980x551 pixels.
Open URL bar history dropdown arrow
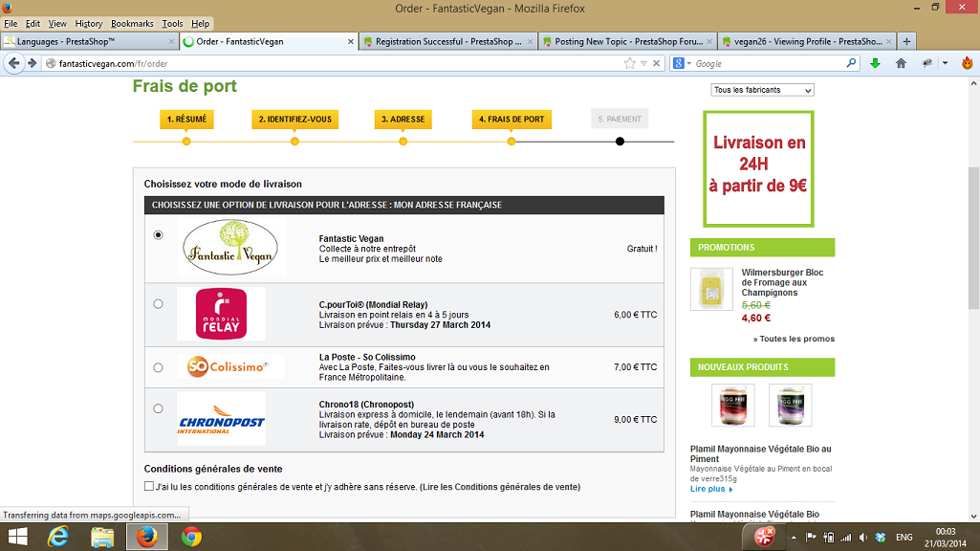tap(643, 63)
